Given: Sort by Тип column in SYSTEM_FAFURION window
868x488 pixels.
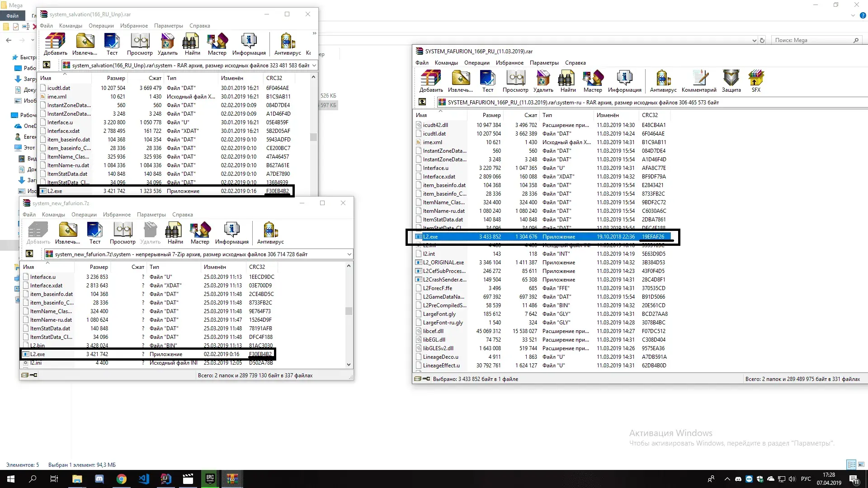Looking at the screenshot, I should click(566, 115).
